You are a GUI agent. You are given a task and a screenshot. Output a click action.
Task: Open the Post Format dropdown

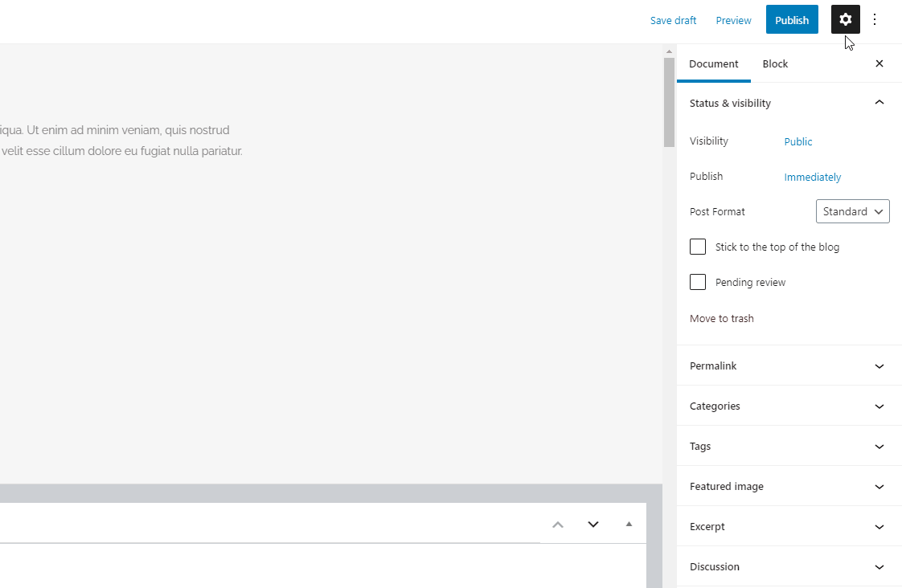(x=852, y=211)
